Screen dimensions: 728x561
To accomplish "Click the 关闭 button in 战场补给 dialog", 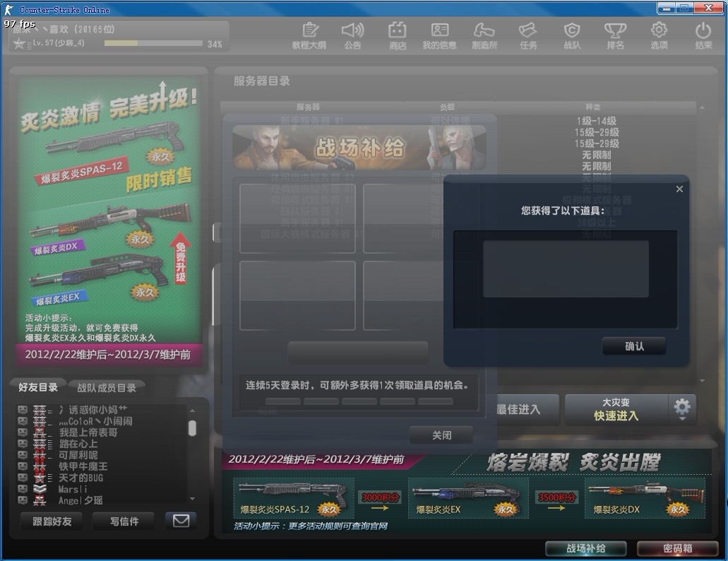I will click(x=441, y=435).
